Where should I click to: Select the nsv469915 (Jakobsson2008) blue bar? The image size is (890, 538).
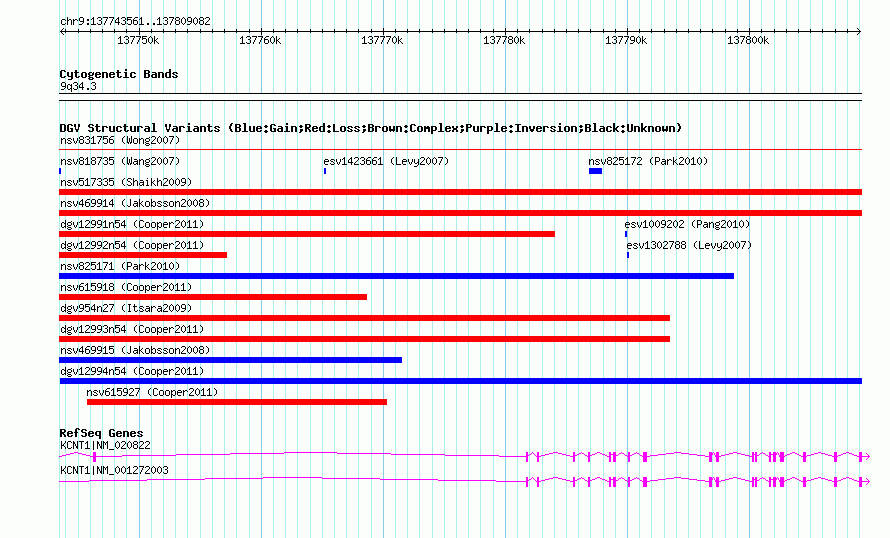click(x=230, y=360)
